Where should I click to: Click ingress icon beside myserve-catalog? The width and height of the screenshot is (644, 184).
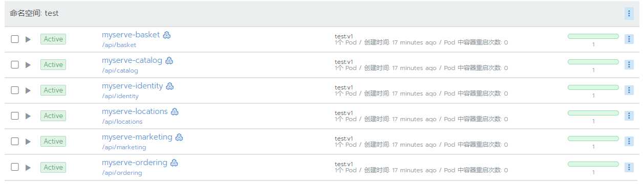tap(169, 61)
